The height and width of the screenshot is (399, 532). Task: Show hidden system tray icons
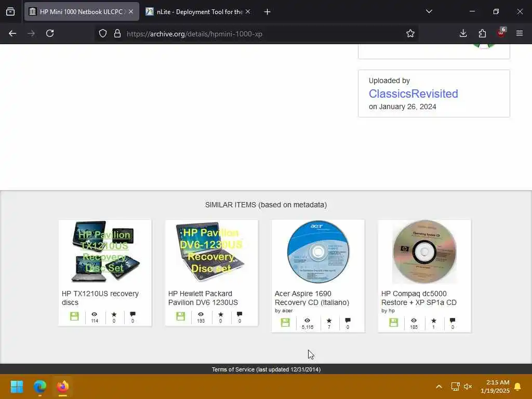coord(438,387)
